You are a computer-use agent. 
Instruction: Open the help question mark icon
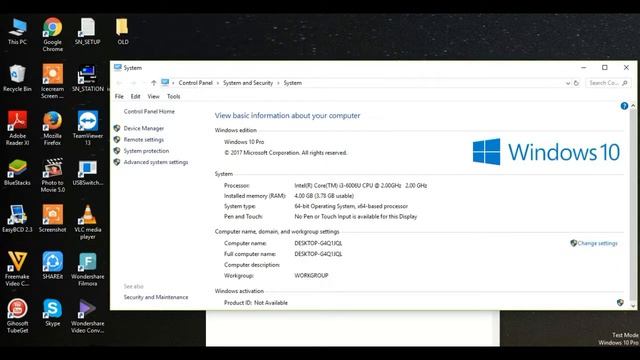(624, 106)
